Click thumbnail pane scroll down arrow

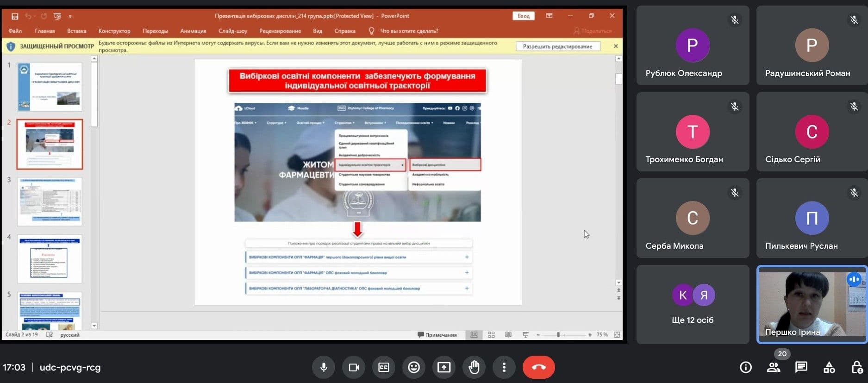tap(94, 326)
